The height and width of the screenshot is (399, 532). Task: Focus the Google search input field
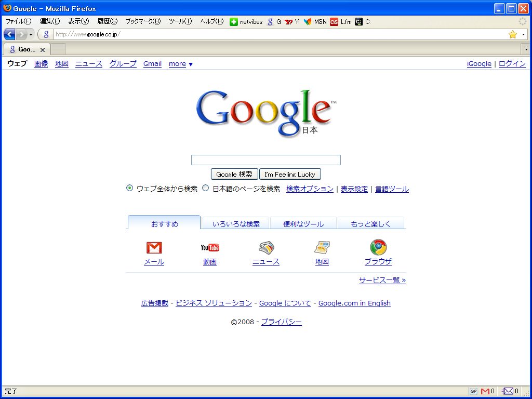(265, 160)
